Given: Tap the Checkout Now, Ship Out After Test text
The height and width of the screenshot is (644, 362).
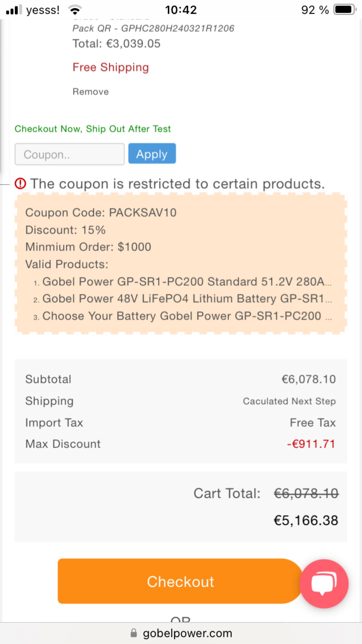Looking at the screenshot, I should 93,129.
